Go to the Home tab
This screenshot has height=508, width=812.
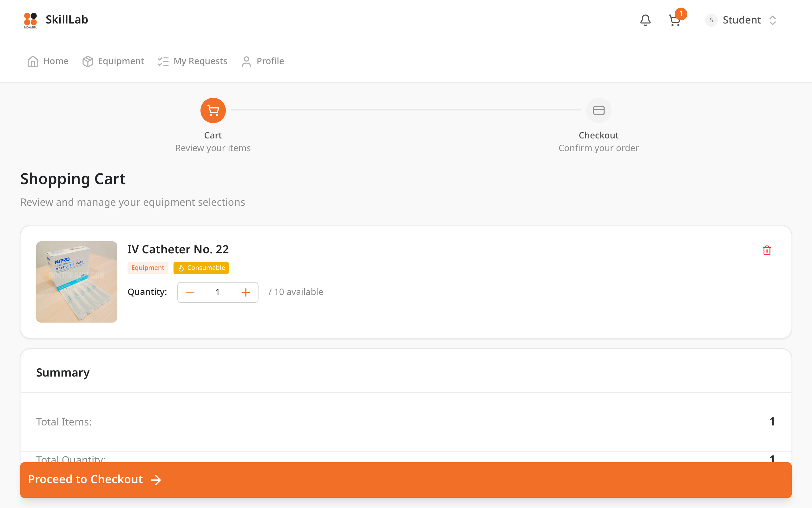[x=48, y=61]
